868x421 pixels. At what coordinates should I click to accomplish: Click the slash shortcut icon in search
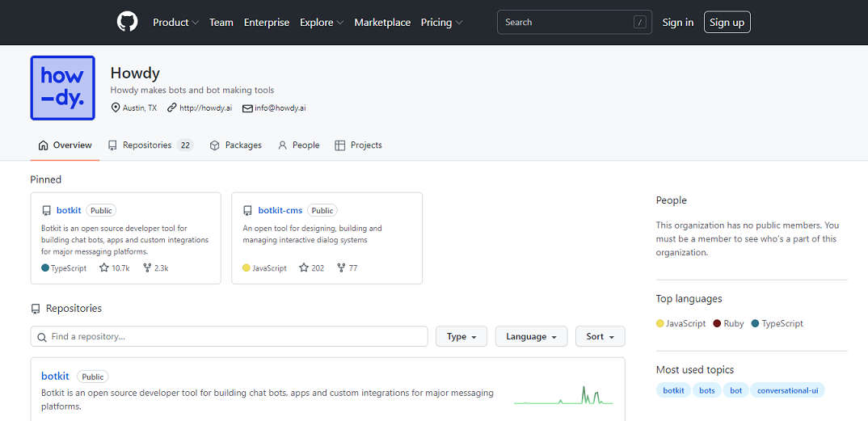click(640, 22)
